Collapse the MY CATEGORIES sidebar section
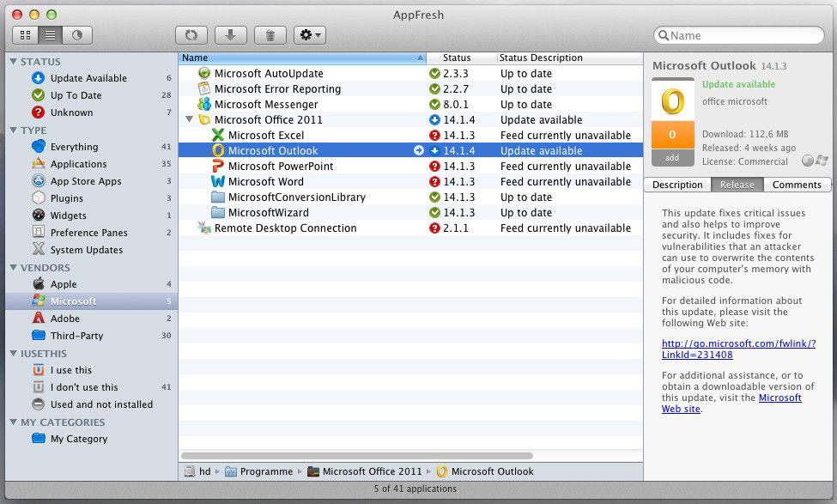837x504 pixels. [x=14, y=422]
